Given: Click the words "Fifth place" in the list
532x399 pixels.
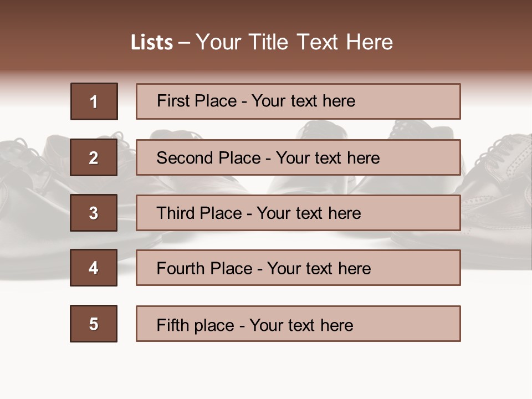Looking at the screenshot, I should pos(195,325).
